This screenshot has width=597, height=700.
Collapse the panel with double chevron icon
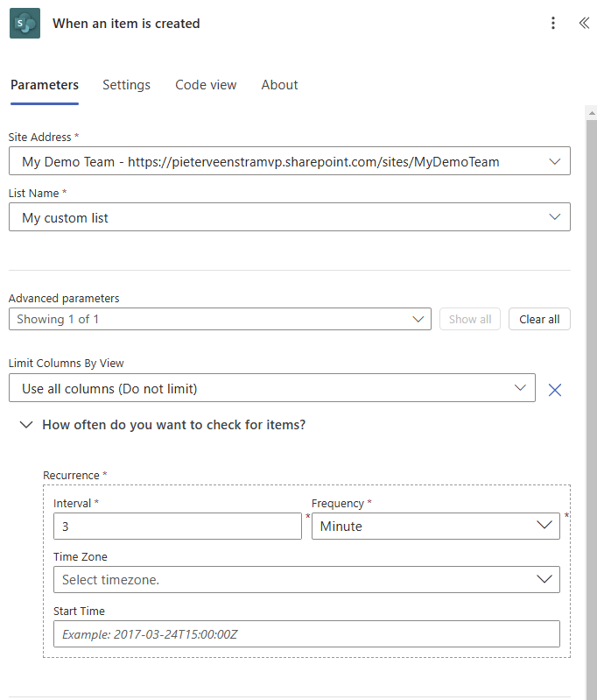584,23
